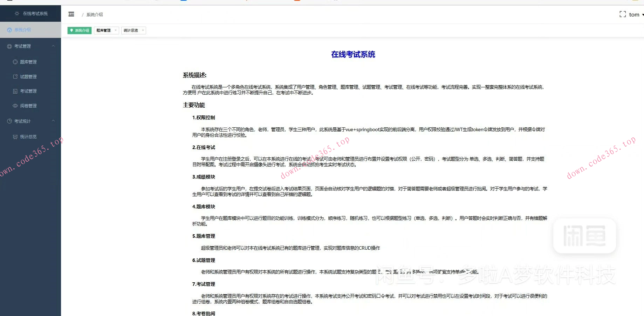Switch to the 统计总览 tab
Image resolution: width=644 pixels, height=316 pixels.
coord(130,31)
